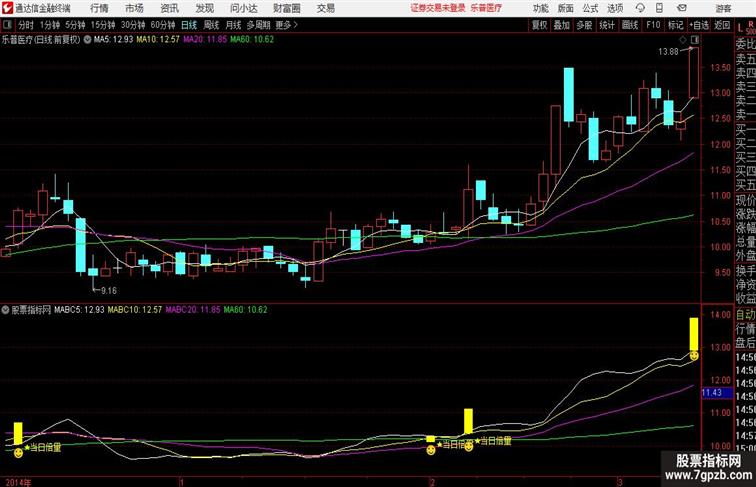Viewport: 756px width, 487px height.
Task: Click the MABC20: 11.85 label
Action: point(193,310)
